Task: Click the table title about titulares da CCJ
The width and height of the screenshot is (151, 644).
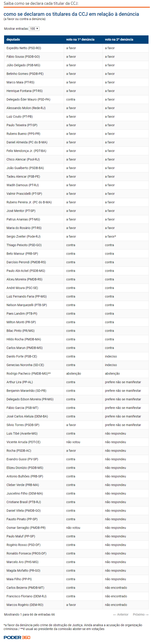Action: pyautogui.click(x=71, y=14)
